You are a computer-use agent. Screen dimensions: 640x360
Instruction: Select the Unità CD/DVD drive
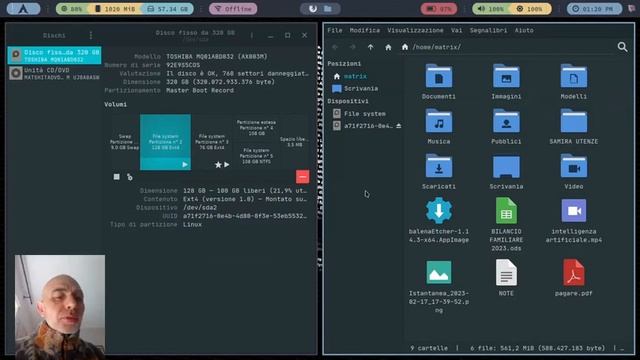(54, 73)
